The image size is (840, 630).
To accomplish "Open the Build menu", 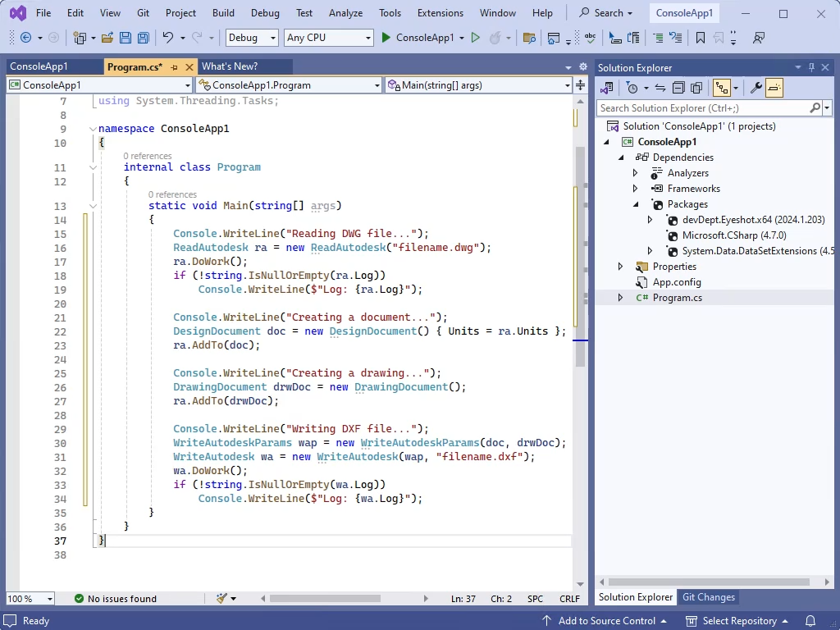I will pyautogui.click(x=223, y=13).
